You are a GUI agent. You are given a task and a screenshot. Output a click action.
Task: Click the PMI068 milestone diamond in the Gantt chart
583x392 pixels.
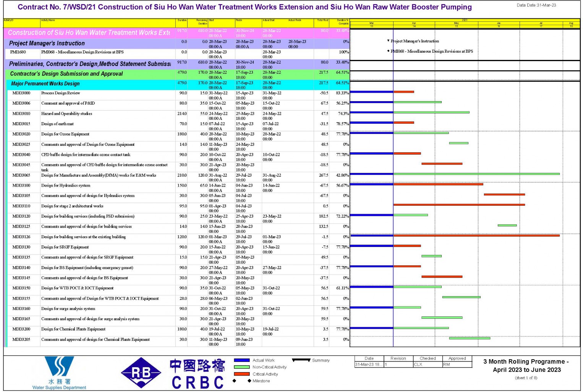pyautogui.click(x=389, y=51)
